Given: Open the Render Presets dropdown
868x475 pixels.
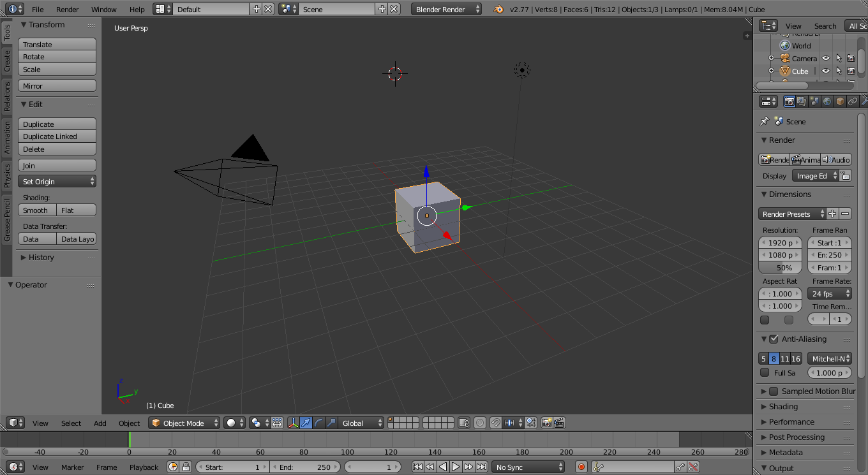Looking at the screenshot, I should 792,214.
